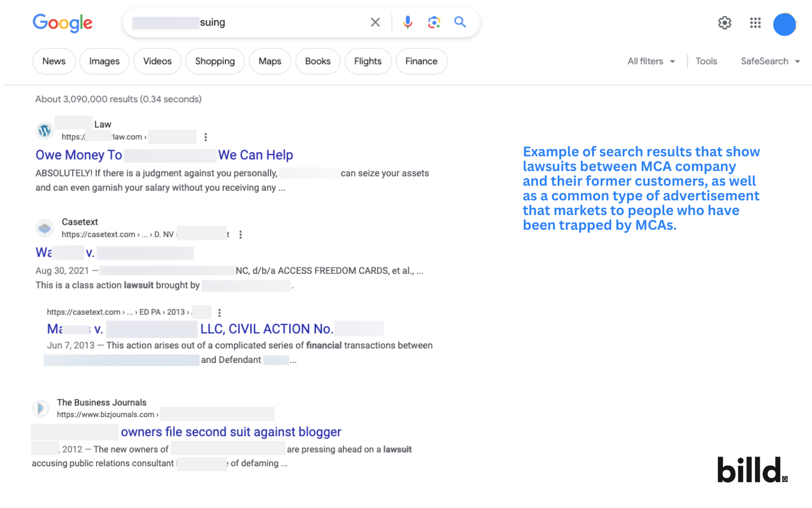Screen dimensions: 812x508
Task: Click the casetext.com ED PA 2013 breadcrumb URL
Action: (129, 312)
